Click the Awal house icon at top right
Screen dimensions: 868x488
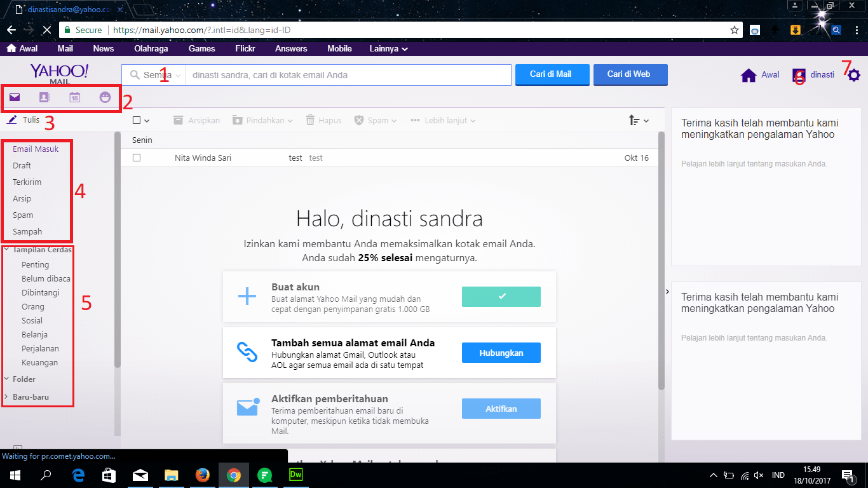click(x=749, y=75)
